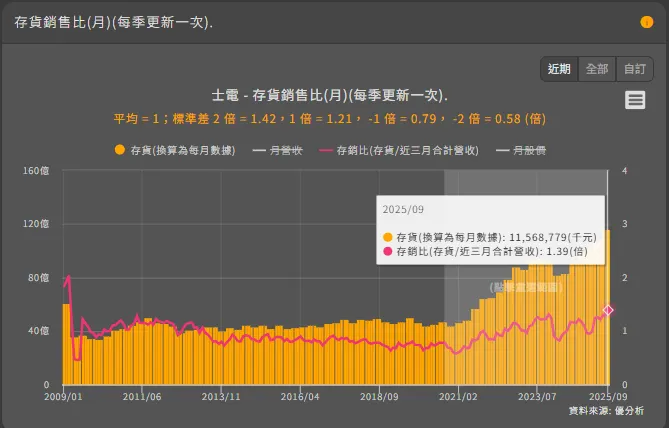Click the chart title 士電 - 存貨銷售比(月)
669x428 pixels.
[x=330, y=95]
